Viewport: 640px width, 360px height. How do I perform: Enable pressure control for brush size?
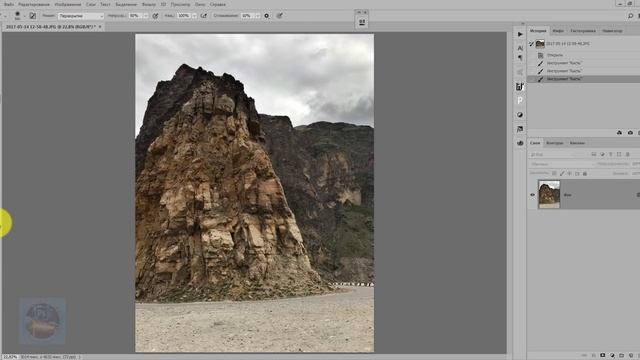click(280, 16)
